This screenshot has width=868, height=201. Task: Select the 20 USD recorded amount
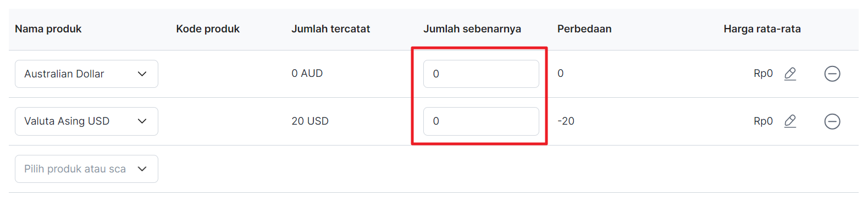[310, 121]
